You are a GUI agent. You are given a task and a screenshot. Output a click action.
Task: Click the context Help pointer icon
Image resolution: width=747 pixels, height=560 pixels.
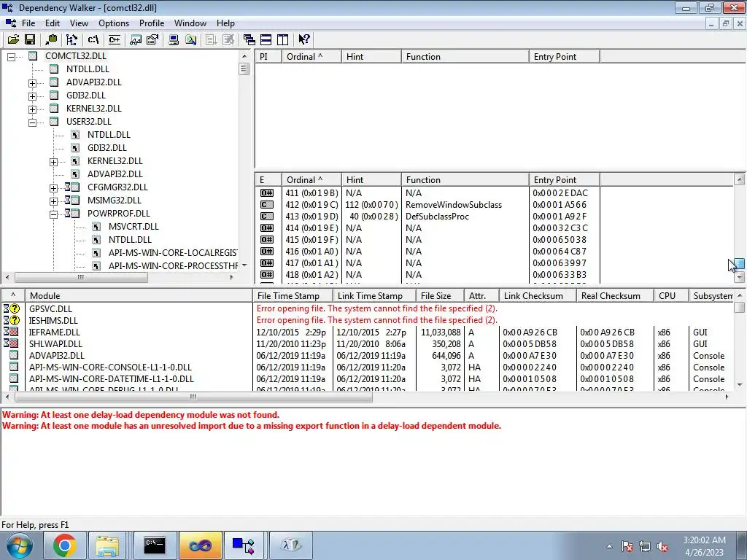tap(304, 39)
